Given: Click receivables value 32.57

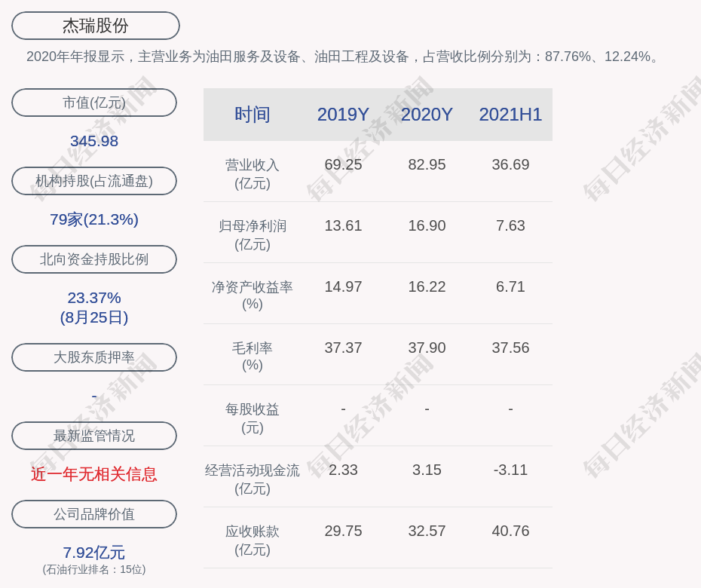Looking at the screenshot, I should pyautogui.click(x=427, y=531).
